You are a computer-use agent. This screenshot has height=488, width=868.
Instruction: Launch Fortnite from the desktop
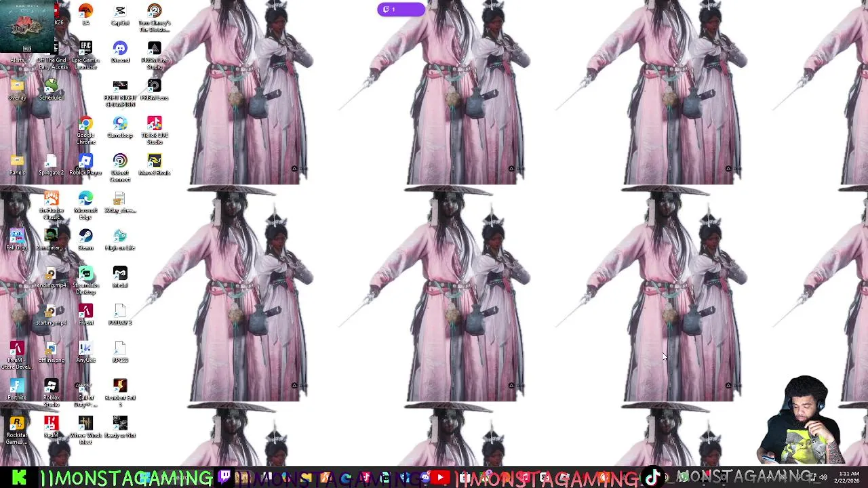(x=17, y=389)
